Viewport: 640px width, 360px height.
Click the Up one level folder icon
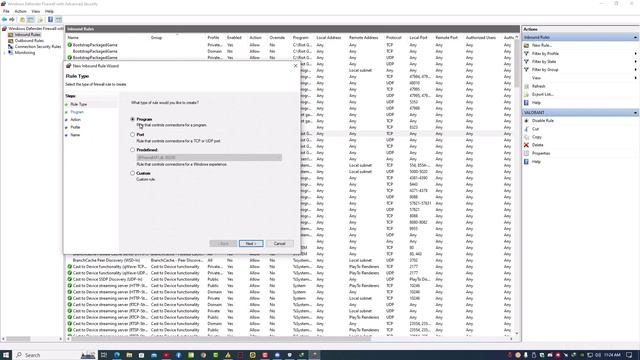coord(22,20)
